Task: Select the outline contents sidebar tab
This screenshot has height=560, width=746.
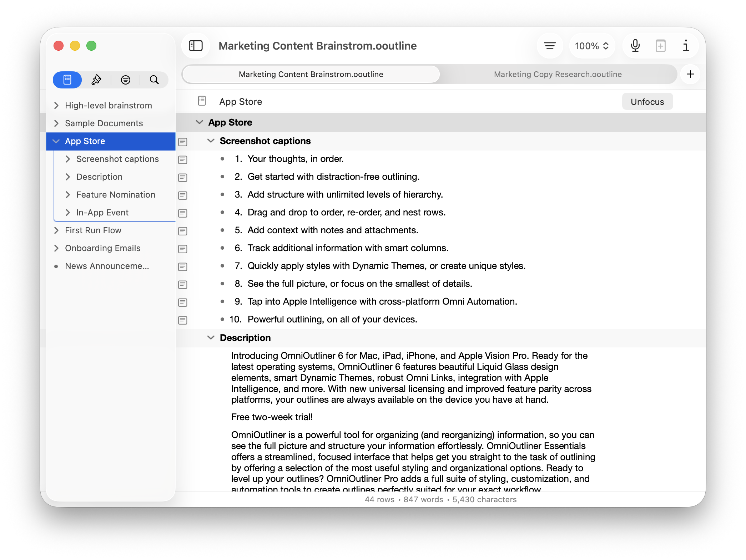Action: 67,80
